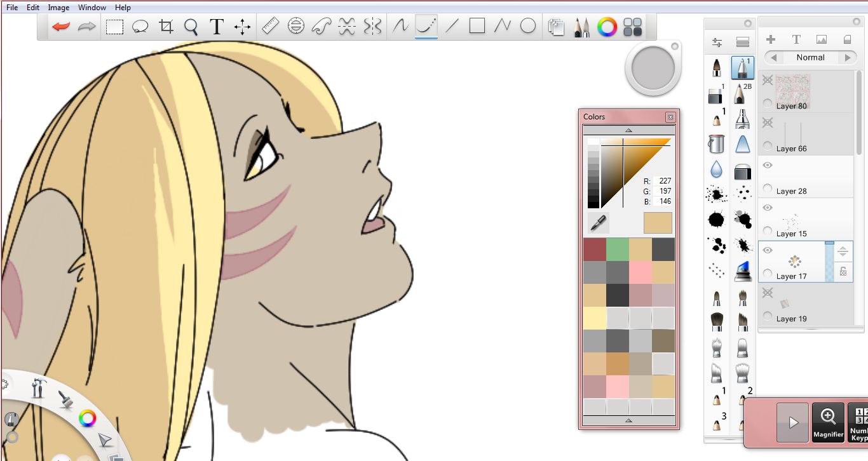Select the highlighted Predictive Stroke tool
The image size is (868, 461).
426,27
